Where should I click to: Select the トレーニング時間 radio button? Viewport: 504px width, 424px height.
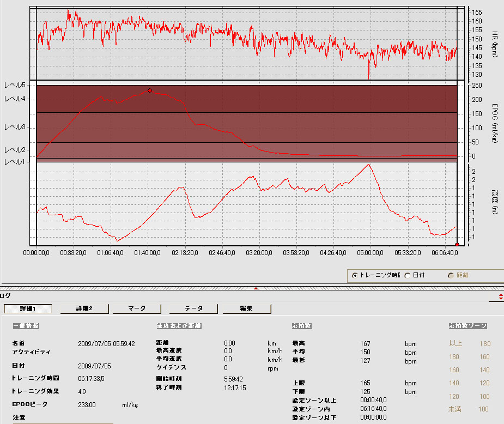[355, 275]
